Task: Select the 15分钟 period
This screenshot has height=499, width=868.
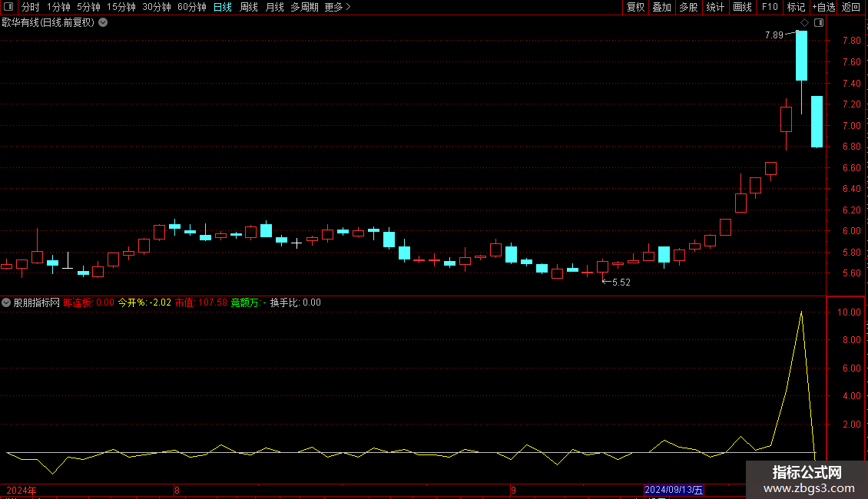Action: click(x=121, y=7)
